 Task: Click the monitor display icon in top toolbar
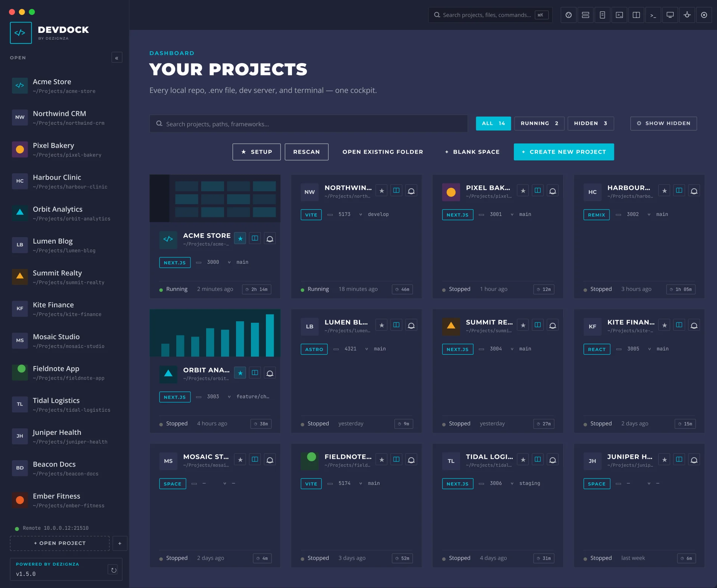(x=670, y=15)
